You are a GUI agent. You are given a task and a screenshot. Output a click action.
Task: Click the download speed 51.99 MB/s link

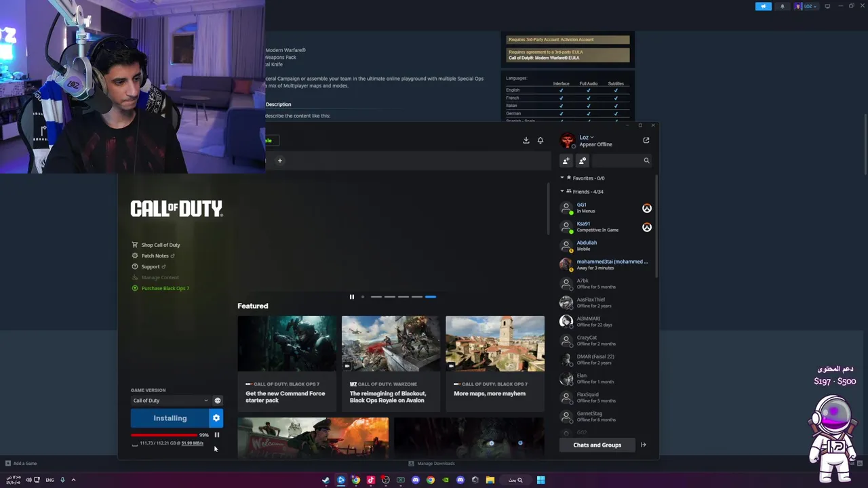coord(193,443)
